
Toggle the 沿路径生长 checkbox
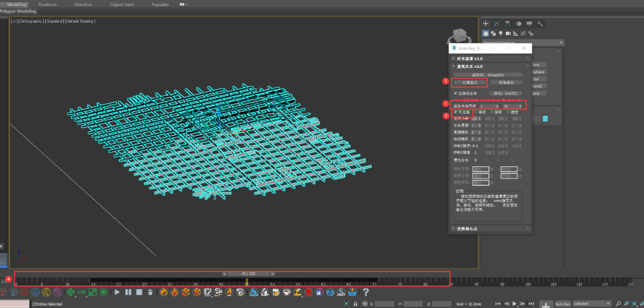455,93
